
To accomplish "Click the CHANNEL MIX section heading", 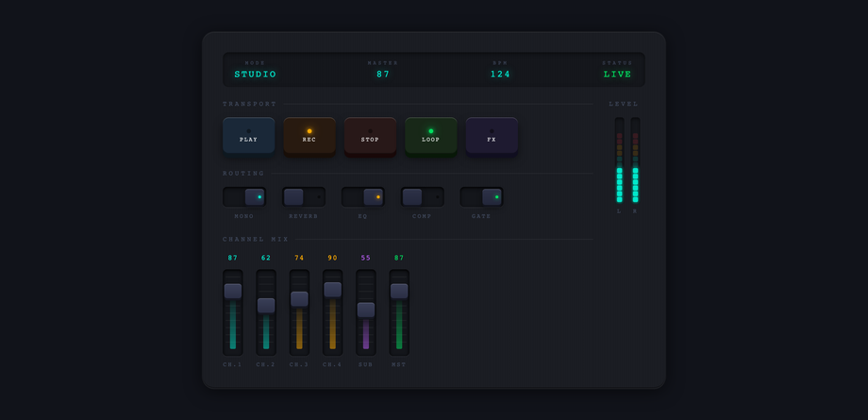I will (x=256, y=240).
